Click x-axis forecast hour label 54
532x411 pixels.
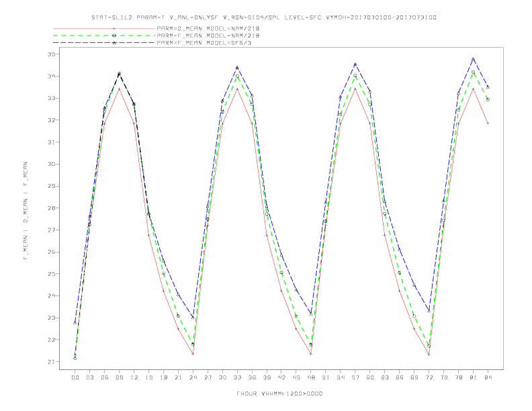pos(341,377)
